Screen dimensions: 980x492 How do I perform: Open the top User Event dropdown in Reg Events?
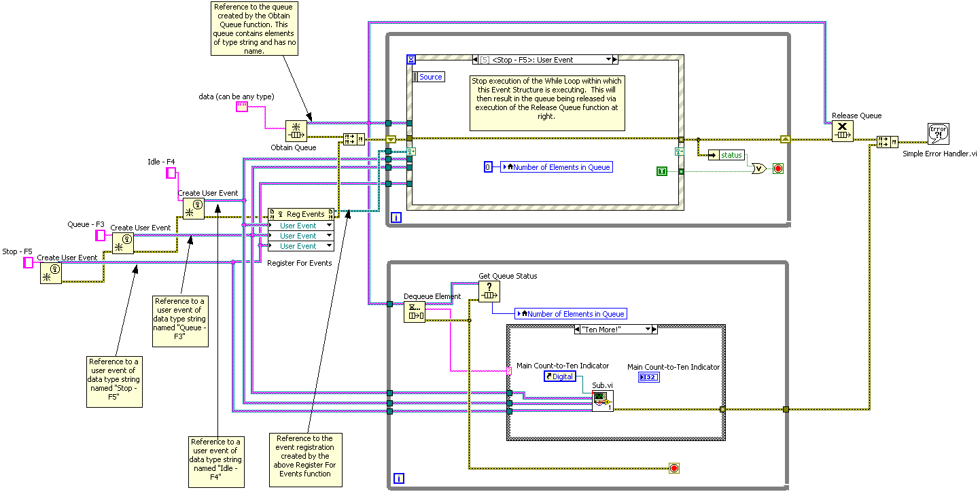pos(329,226)
